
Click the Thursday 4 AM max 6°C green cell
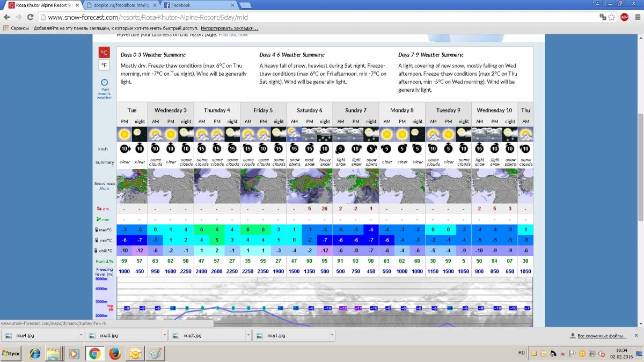202,230
